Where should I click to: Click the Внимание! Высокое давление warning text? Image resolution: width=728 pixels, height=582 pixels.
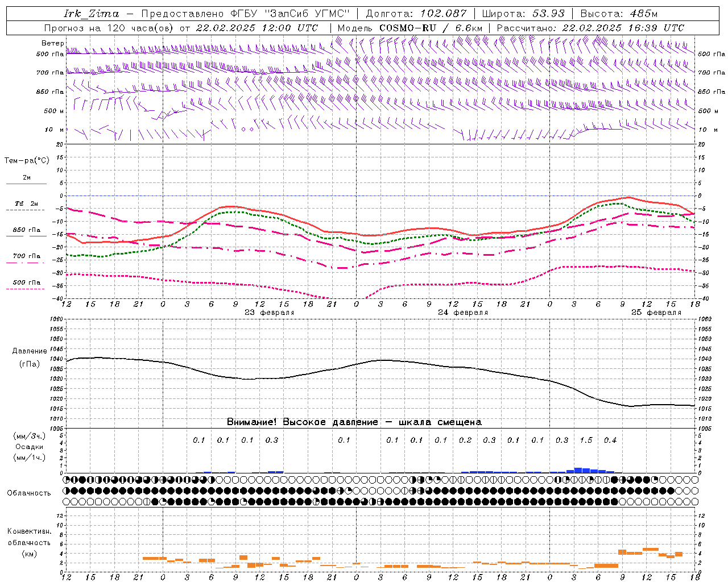click(x=354, y=422)
